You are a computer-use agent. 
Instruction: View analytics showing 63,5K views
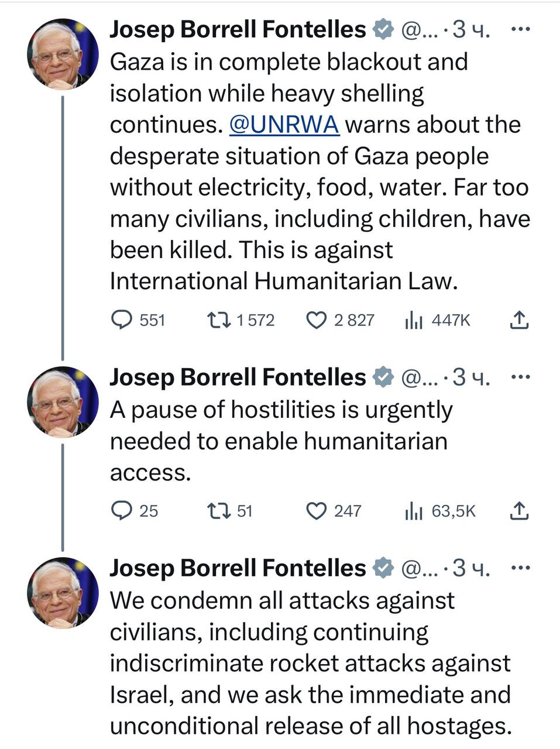tap(414, 511)
